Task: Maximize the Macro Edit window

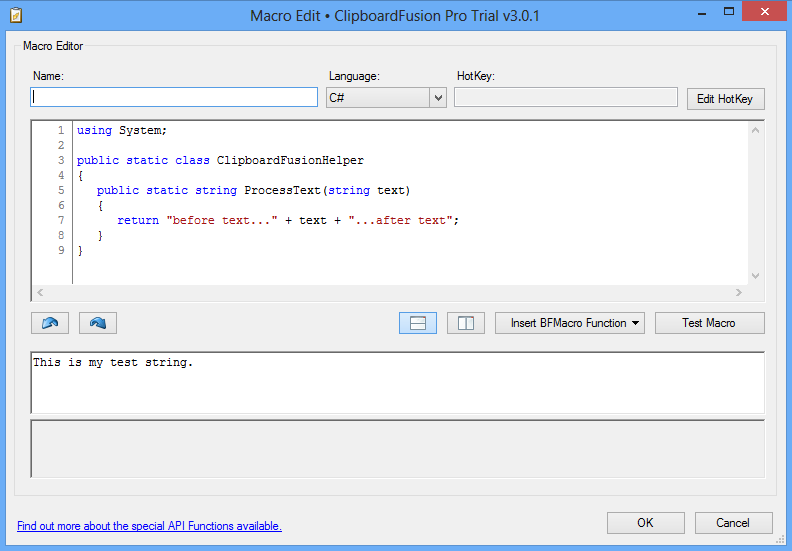Action: tap(728, 12)
